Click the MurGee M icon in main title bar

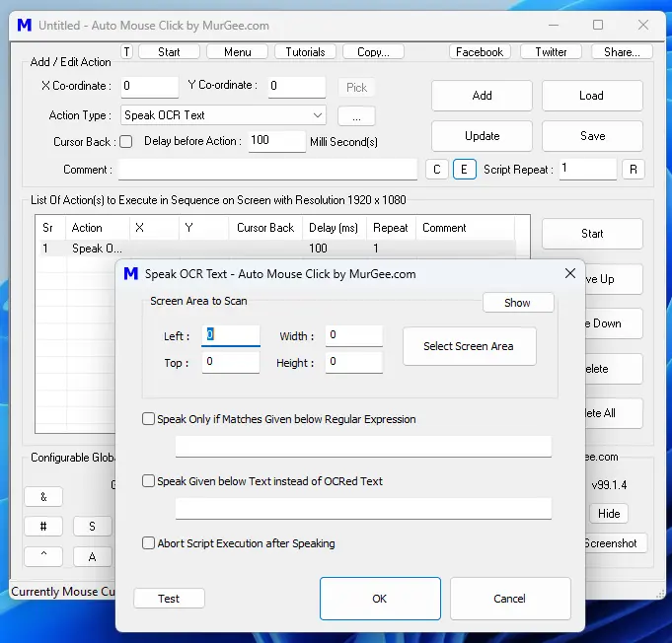(x=25, y=26)
